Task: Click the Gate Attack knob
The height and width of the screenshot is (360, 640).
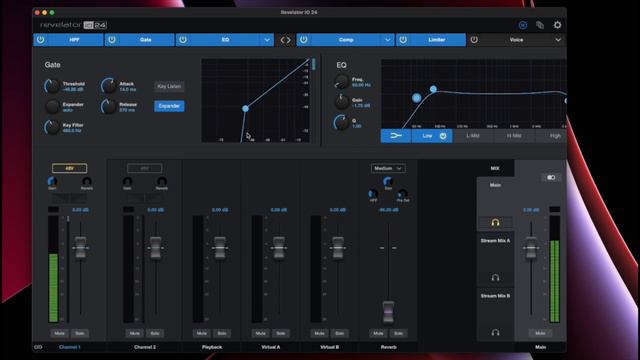Action: point(109,86)
